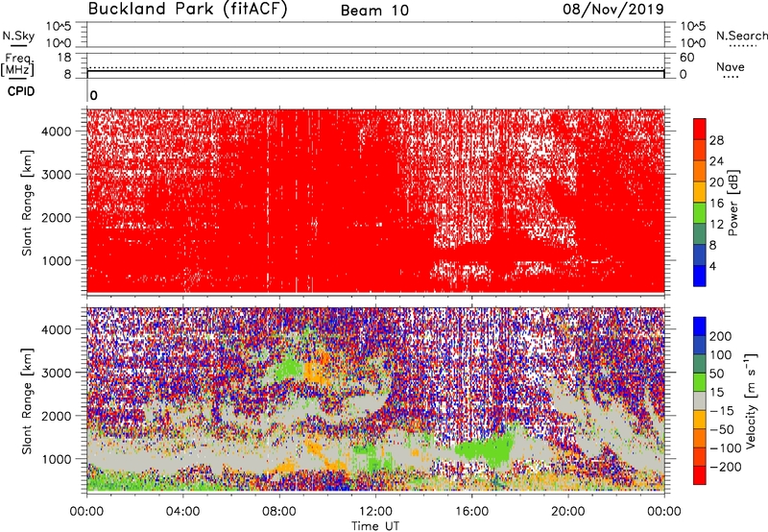768x532 pixels.
Task: Click the blue top Velocity colorbar segment
Action: pos(700,326)
